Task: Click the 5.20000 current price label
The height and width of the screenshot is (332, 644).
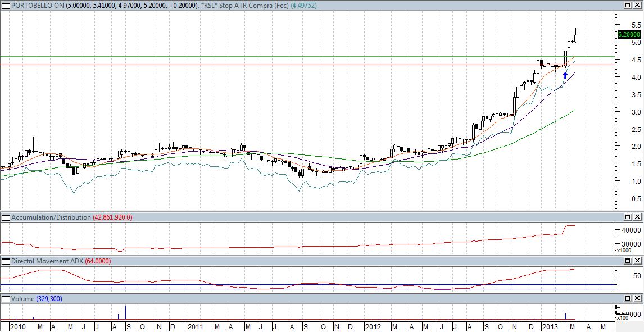Action: [x=629, y=34]
